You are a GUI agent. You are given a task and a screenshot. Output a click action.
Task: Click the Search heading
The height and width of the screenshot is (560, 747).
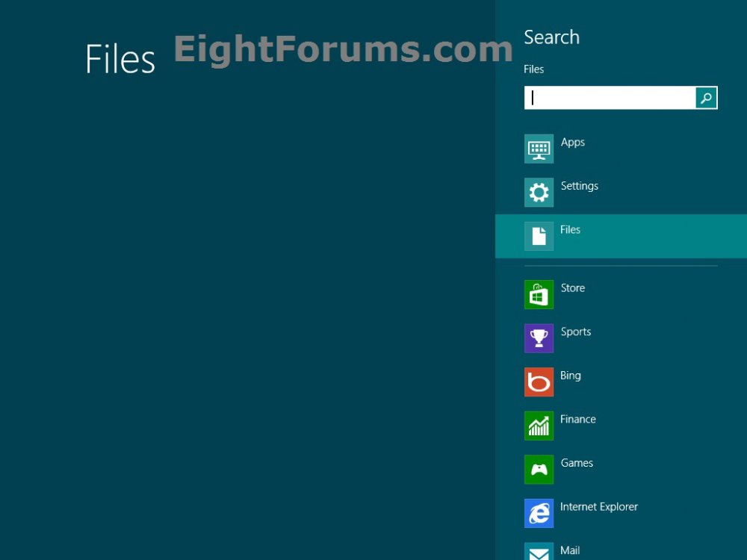coord(551,37)
